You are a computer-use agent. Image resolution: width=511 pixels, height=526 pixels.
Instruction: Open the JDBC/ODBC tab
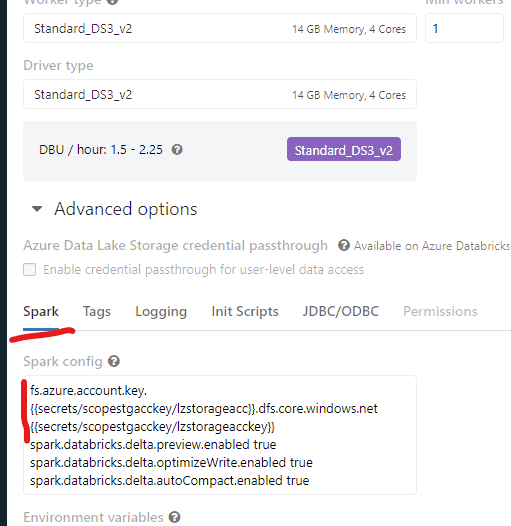click(x=341, y=311)
